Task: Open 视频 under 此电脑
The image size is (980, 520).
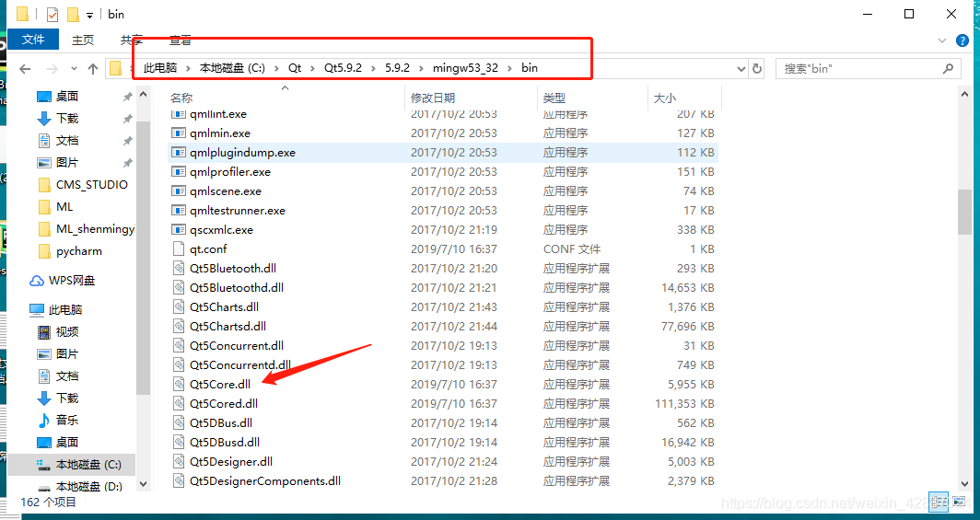Action: pos(67,331)
